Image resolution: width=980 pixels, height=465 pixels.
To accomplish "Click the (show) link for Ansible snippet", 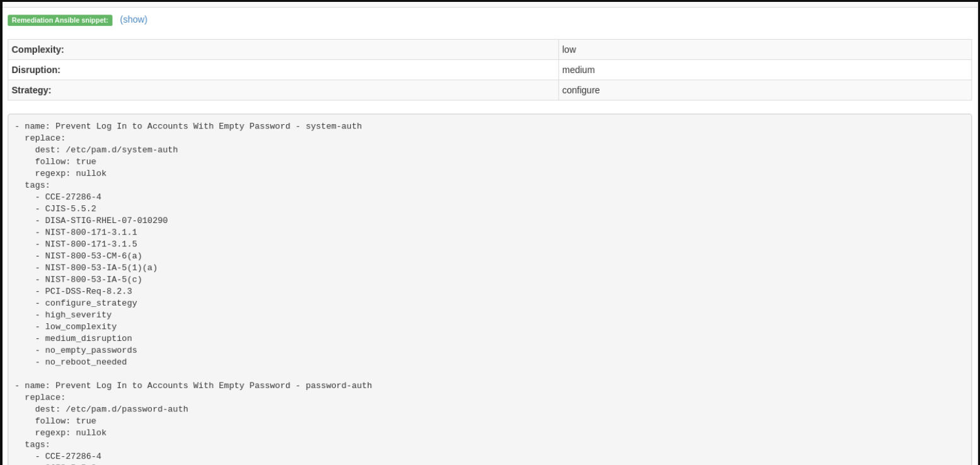I will tap(134, 20).
